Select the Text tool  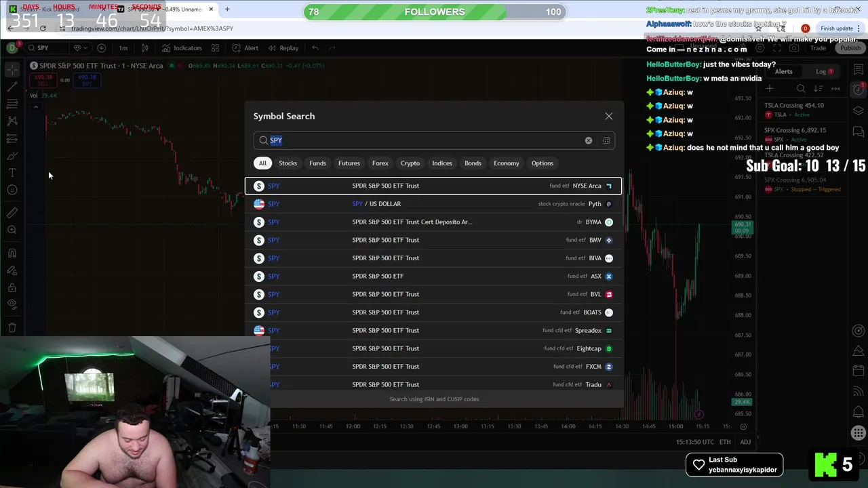click(12, 173)
